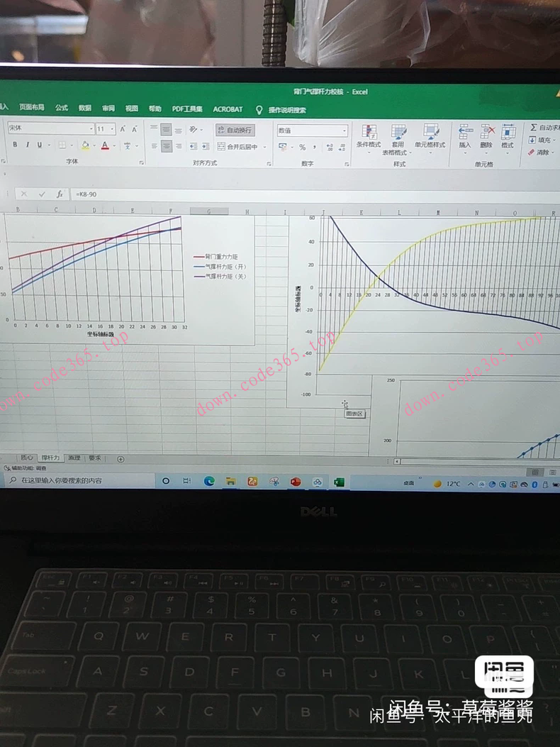Apply underline formatting

(39, 145)
